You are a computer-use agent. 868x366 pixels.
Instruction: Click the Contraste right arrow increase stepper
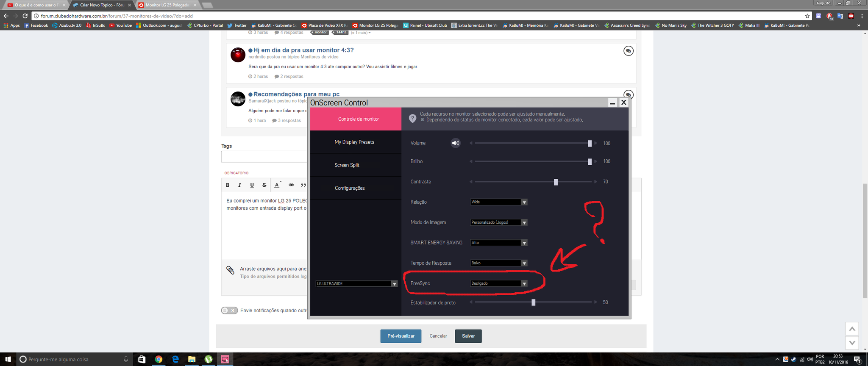click(595, 182)
